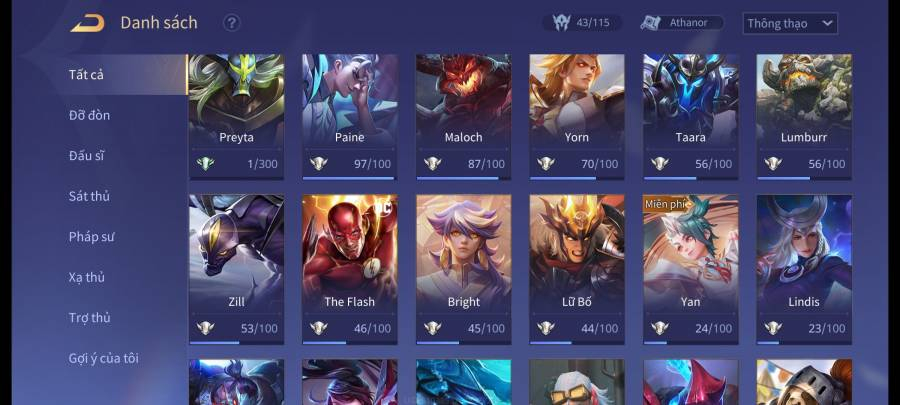
Task: Open the free Yan hero card
Action: point(690,270)
